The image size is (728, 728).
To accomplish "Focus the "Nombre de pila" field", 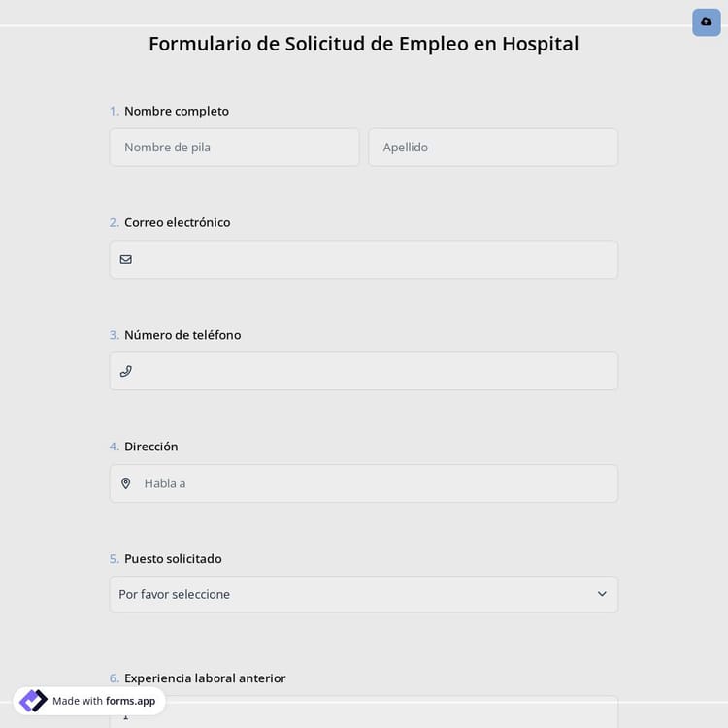I will coord(234,148).
